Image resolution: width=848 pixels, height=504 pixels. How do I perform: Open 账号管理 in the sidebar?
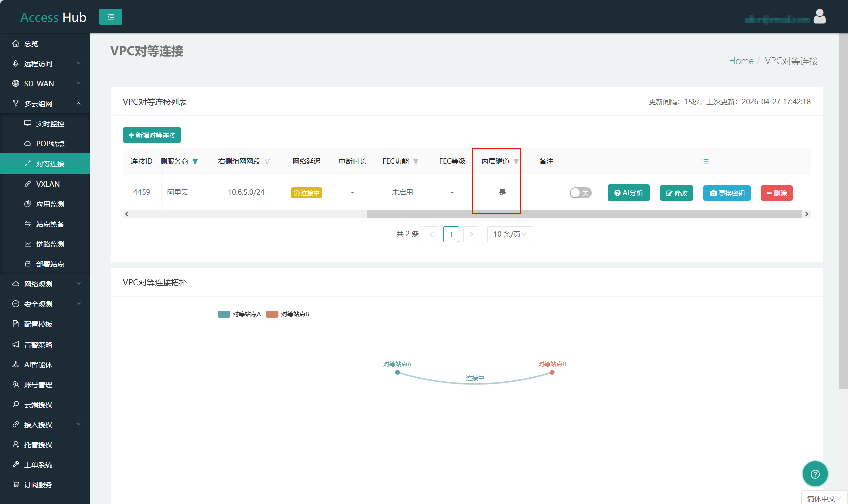(x=45, y=385)
